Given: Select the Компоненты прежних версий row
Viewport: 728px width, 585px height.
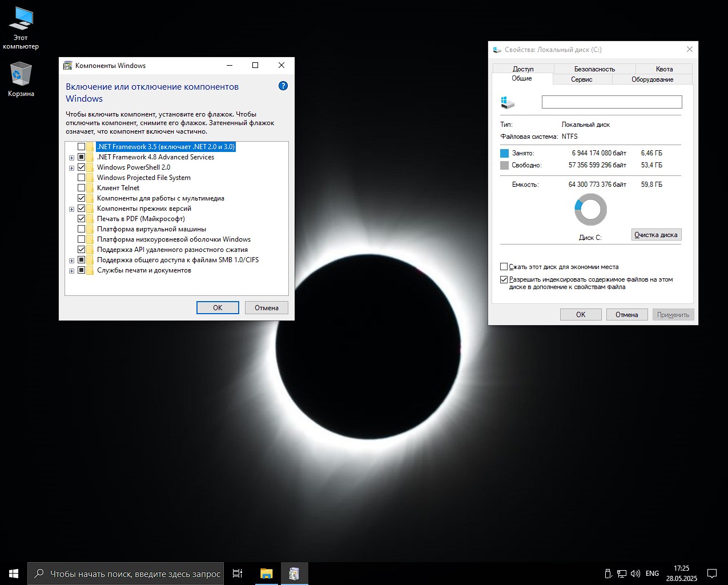Looking at the screenshot, I should pyautogui.click(x=144, y=209).
